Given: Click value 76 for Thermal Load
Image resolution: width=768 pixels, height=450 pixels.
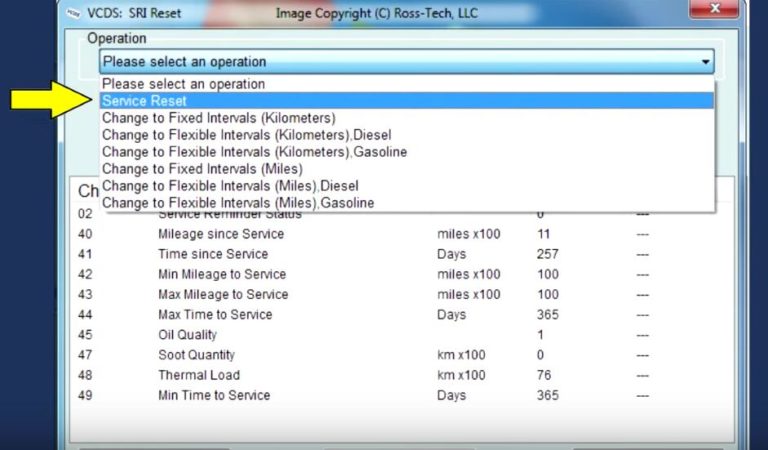Looking at the screenshot, I should (544, 375).
